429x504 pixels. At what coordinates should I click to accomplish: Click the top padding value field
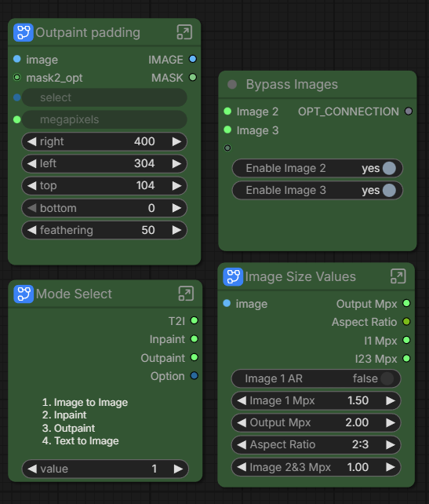[104, 185]
